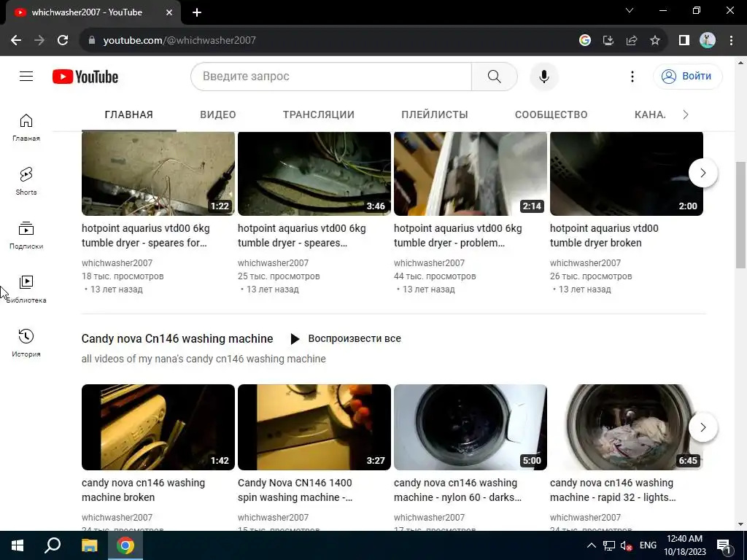Start voice search with microphone icon
747x560 pixels.
click(x=544, y=76)
